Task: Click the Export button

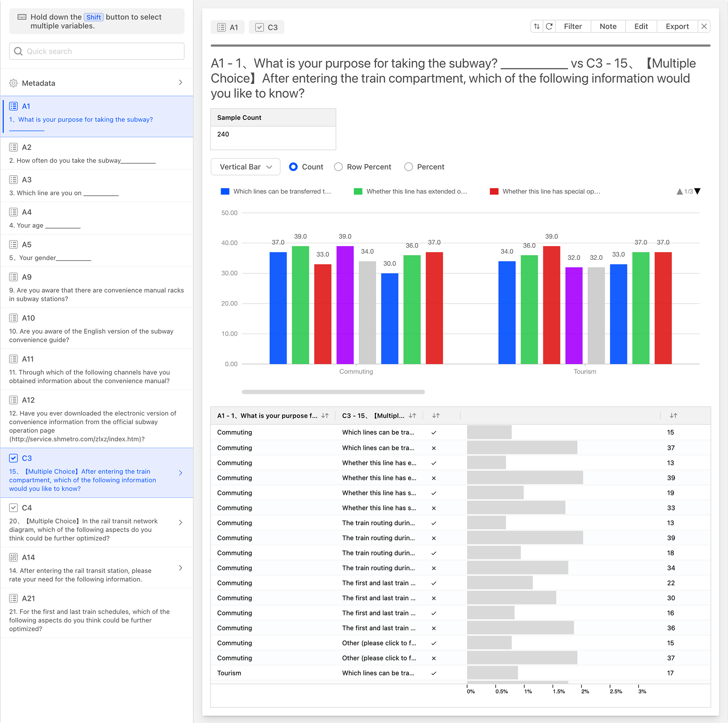Action: point(677,27)
